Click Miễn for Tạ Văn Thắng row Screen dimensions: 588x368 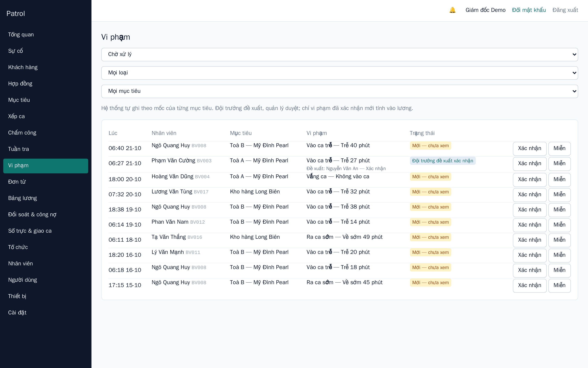point(559,240)
